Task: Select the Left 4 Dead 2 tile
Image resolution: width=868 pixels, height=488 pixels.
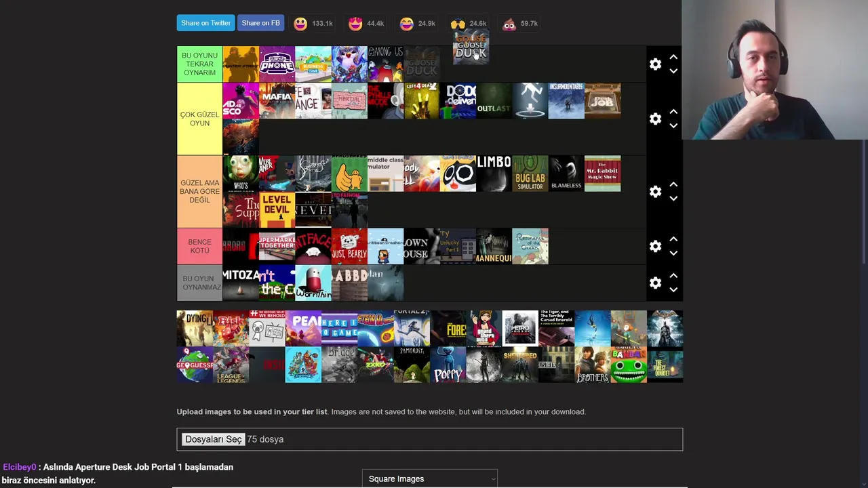Action: pos(422,101)
